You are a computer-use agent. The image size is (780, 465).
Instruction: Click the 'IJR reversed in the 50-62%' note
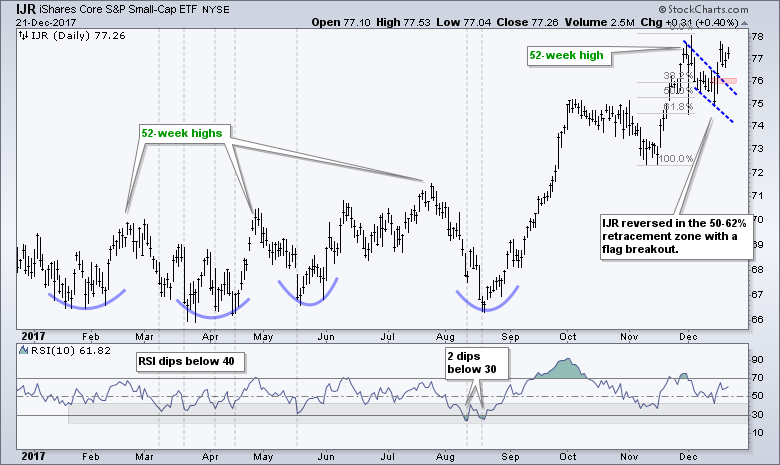click(x=677, y=236)
